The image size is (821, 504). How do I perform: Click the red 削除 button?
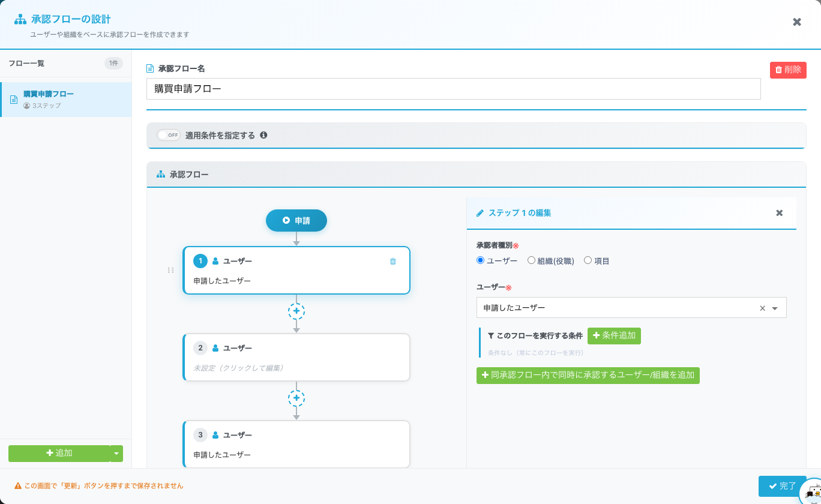[x=788, y=70]
